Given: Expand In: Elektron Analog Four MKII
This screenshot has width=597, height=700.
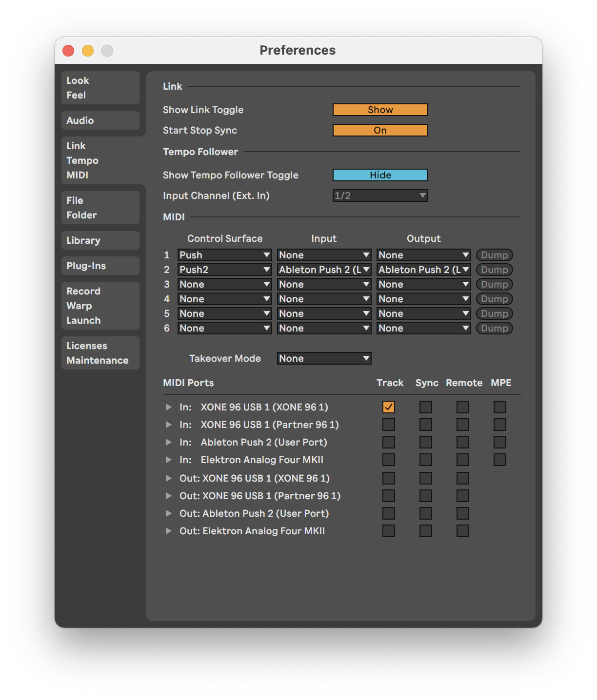Looking at the screenshot, I should (168, 460).
